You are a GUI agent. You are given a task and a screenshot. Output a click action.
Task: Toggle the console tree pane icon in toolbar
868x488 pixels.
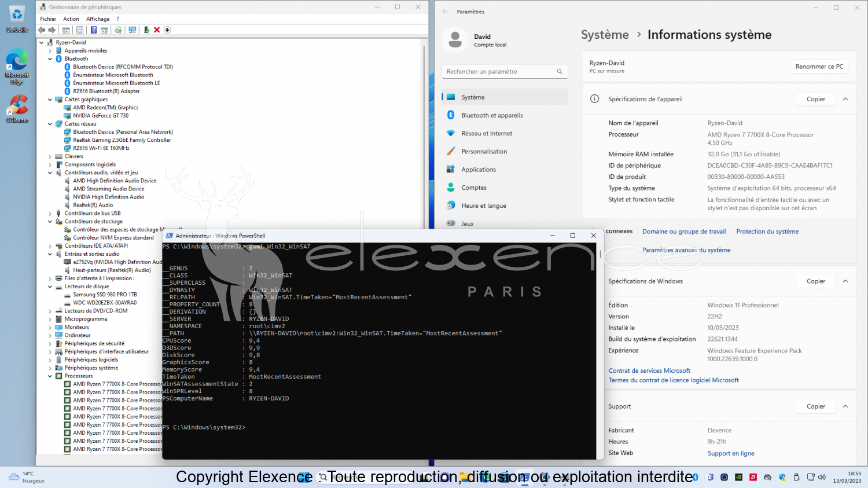tap(66, 30)
